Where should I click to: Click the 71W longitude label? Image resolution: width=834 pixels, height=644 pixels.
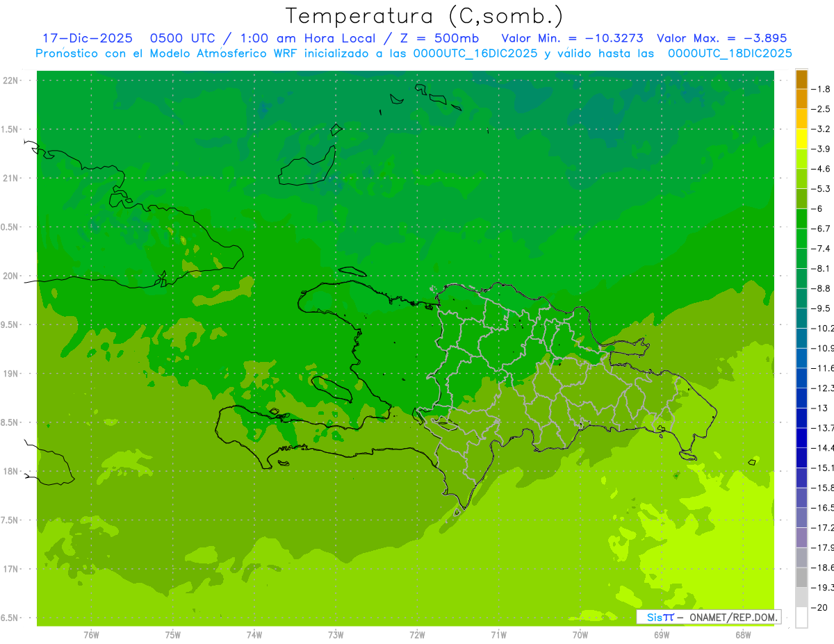(x=498, y=635)
